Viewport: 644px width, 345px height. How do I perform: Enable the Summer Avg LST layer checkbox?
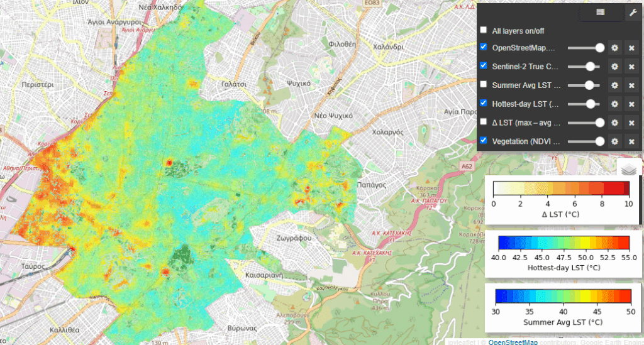(x=484, y=84)
